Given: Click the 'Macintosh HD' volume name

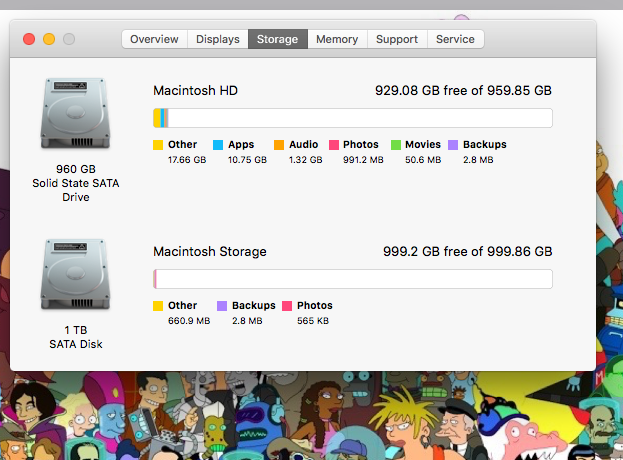Looking at the screenshot, I should click(x=195, y=91).
